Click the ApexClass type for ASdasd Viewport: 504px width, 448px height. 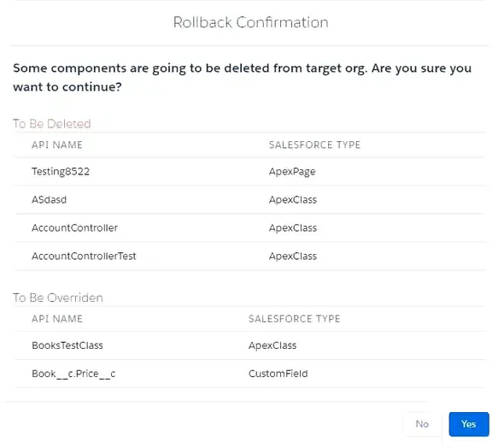(x=293, y=200)
